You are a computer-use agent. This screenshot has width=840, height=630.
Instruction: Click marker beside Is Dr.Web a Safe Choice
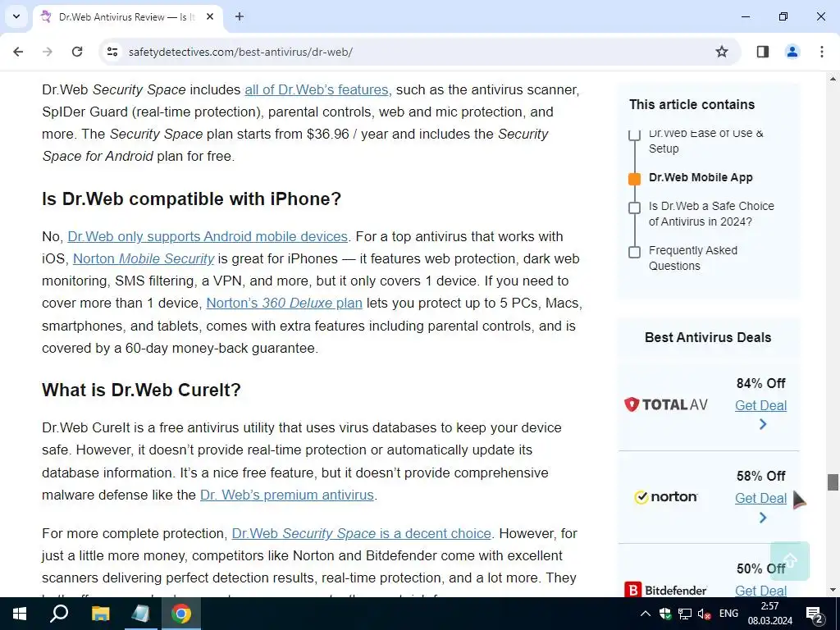(x=634, y=208)
